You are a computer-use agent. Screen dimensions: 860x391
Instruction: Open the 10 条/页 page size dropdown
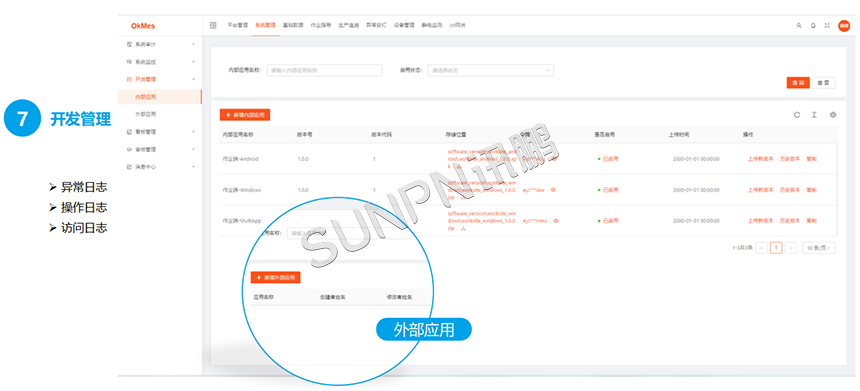(x=819, y=248)
